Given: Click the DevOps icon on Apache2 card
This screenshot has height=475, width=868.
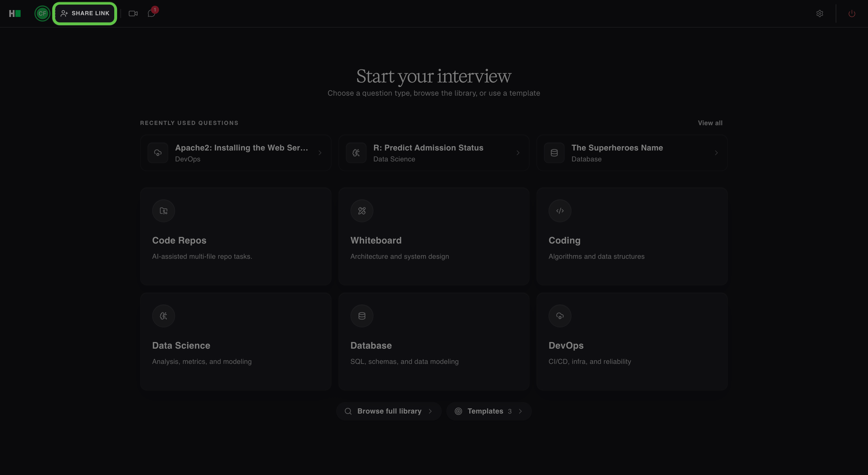Looking at the screenshot, I should tap(158, 153).
